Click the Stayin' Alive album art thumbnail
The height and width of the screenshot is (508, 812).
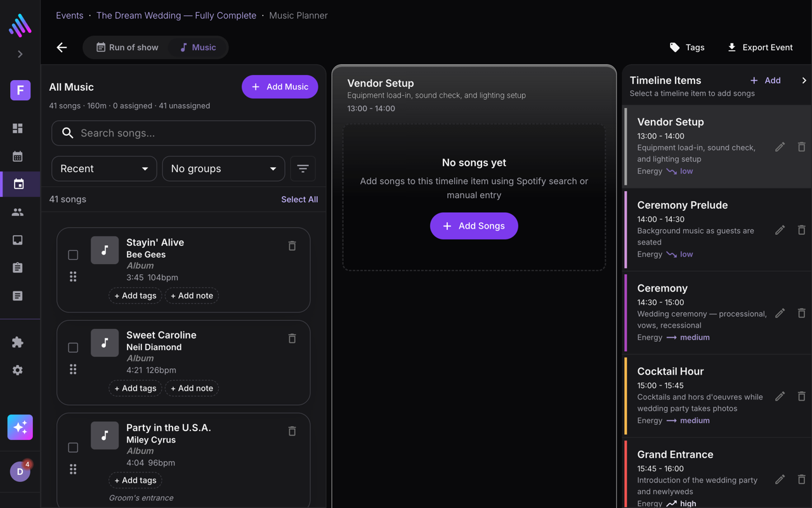(x=105, y=250)
